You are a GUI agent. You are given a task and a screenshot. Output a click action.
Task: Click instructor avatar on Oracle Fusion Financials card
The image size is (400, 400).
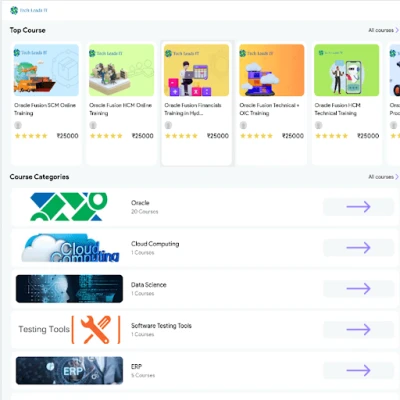(168, 125)
